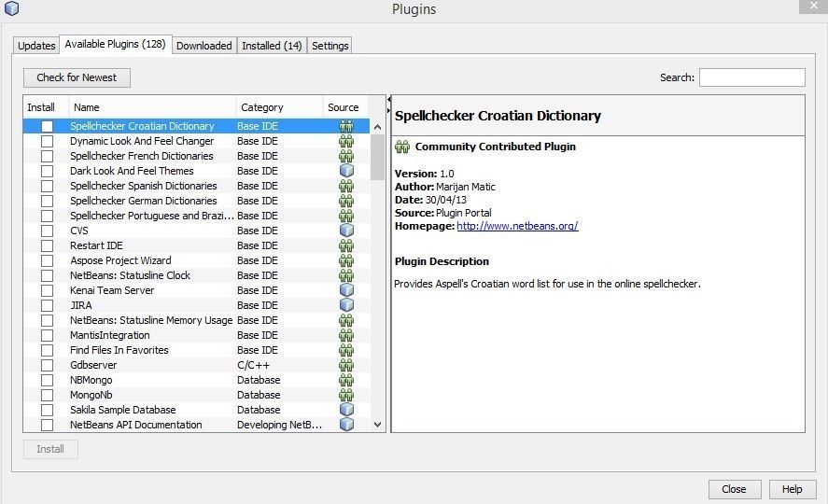Viewport: 828px width, 504px height.
Task: Click Community Contributed Plugin icon in details pane
Action: (402, 147)
